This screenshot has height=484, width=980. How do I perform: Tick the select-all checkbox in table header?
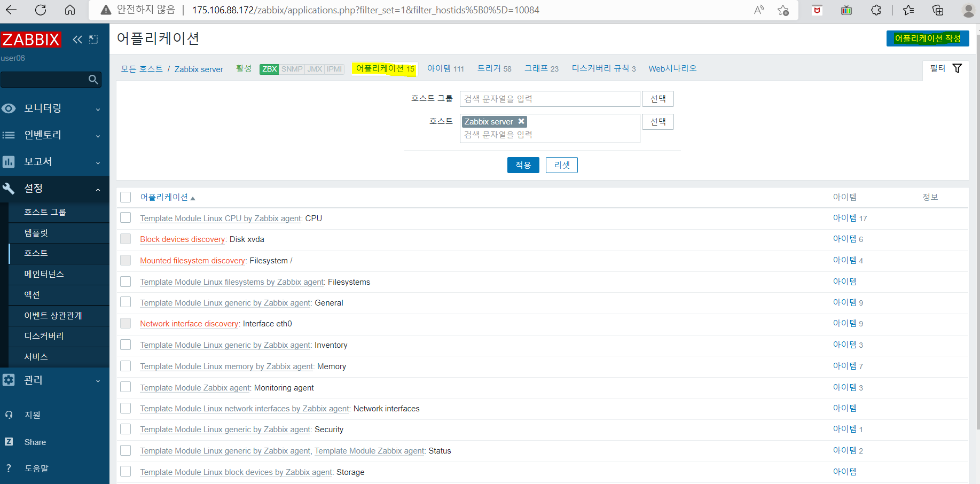click(126, 197)
